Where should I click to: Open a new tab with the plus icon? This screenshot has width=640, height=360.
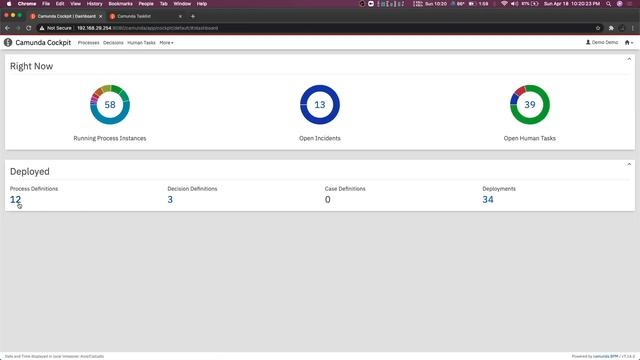click(193, 16)
